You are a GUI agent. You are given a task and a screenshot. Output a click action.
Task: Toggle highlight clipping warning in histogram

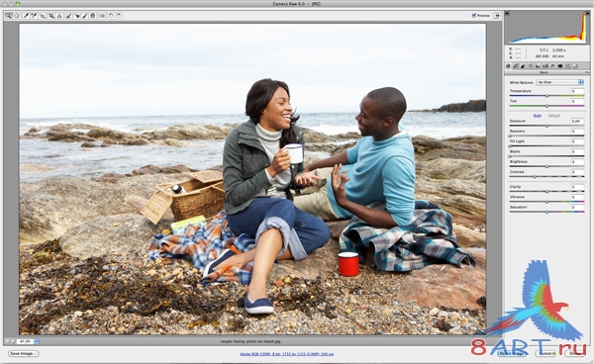click(587, 13)
